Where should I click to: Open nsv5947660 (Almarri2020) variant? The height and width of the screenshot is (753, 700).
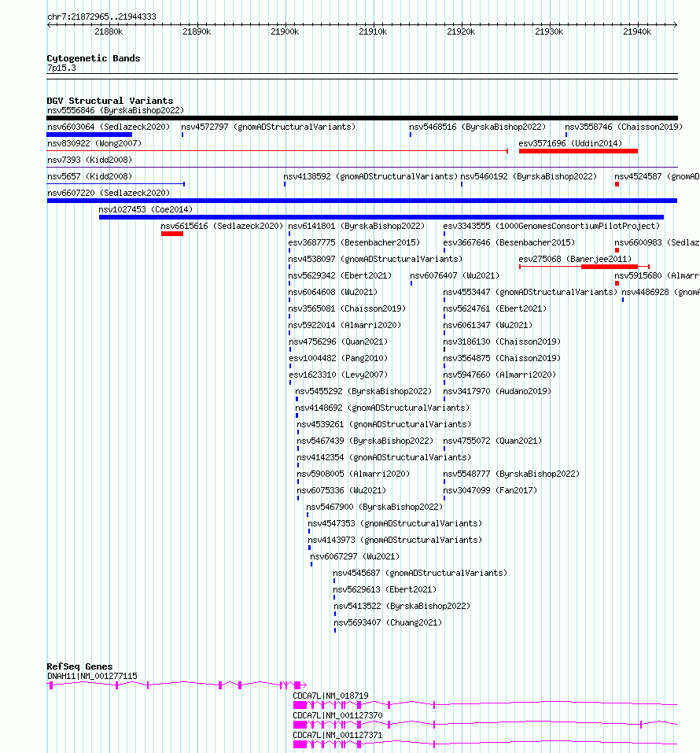pos(499,375)
